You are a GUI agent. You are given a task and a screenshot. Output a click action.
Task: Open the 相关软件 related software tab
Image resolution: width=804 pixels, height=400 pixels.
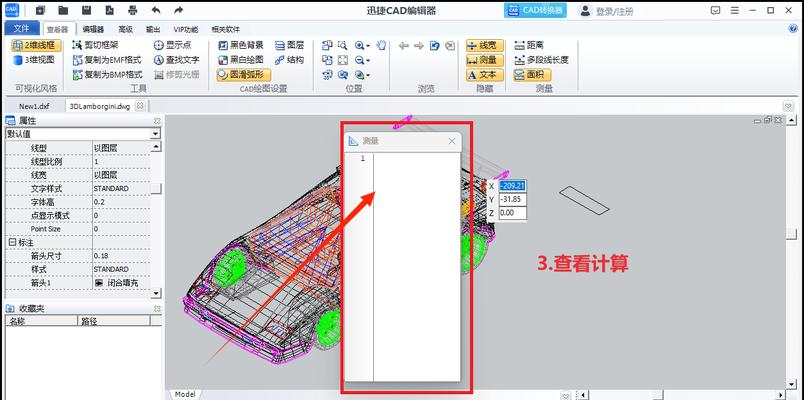(226, 29)
